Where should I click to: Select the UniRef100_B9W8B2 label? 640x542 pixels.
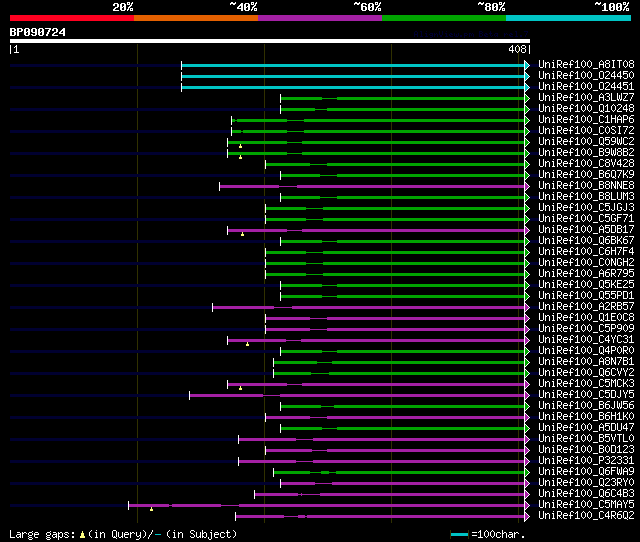click(x=586, y=152)
